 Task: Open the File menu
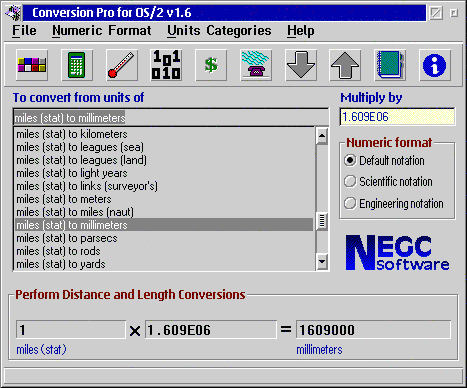tap(24, 31)
